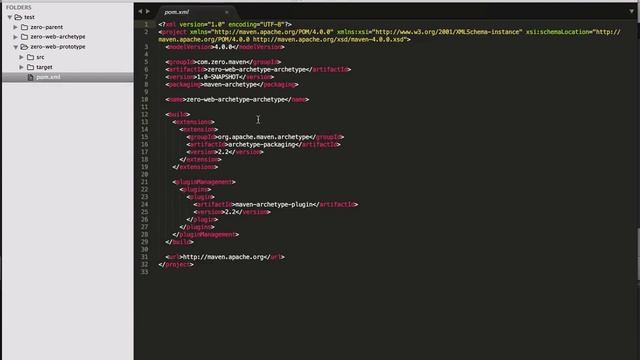Click the text http://maven.apache.org on line 31

tap(223, 257)
